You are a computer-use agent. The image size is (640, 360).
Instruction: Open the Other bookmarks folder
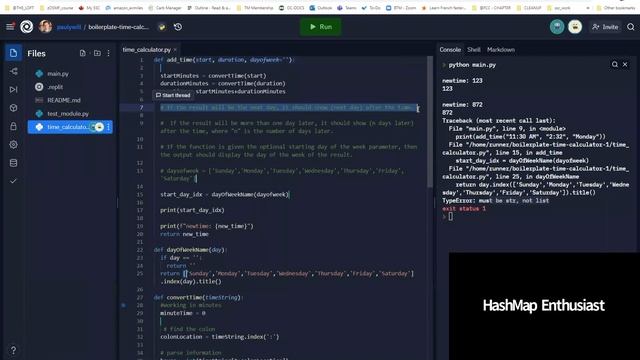tap(615, 8)
